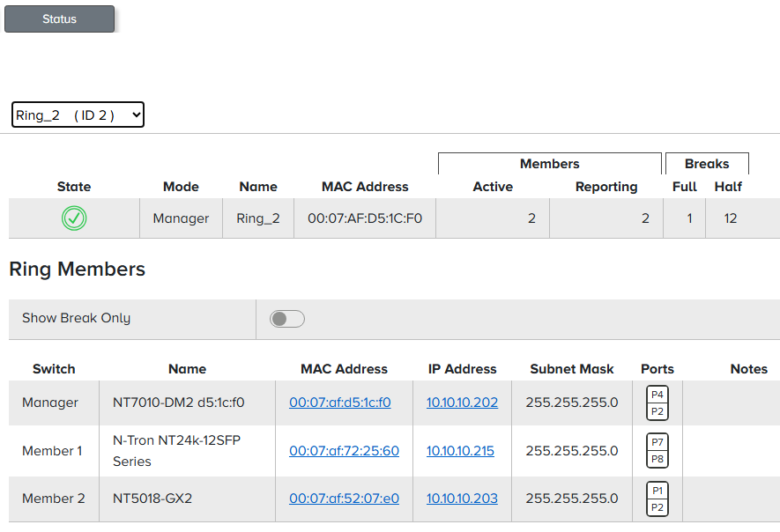Open MAC link 00:07:af:d5:1c:f0
780x532 pixels.
(x=339, y=403)
